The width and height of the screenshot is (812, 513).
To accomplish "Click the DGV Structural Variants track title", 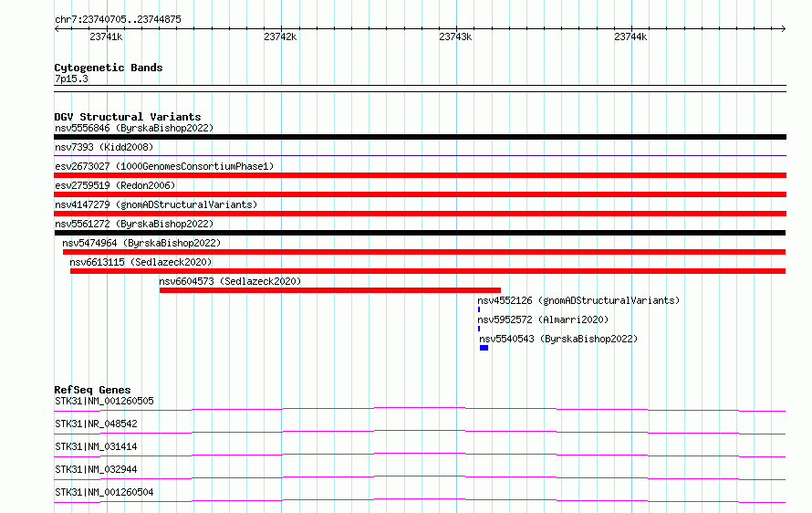I will coord(128,117).
